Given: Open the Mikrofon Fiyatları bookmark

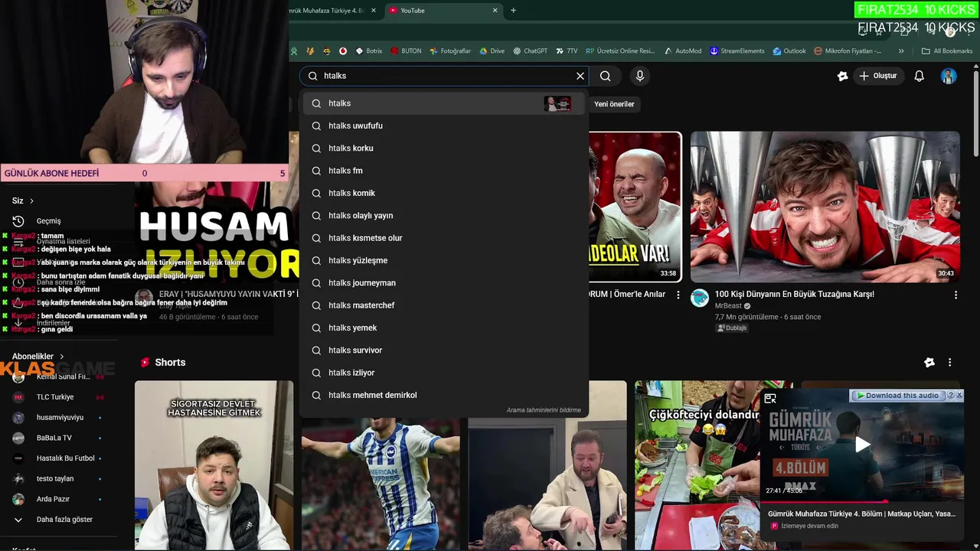Looking at the screenshot, I should [x=848, y=51].
